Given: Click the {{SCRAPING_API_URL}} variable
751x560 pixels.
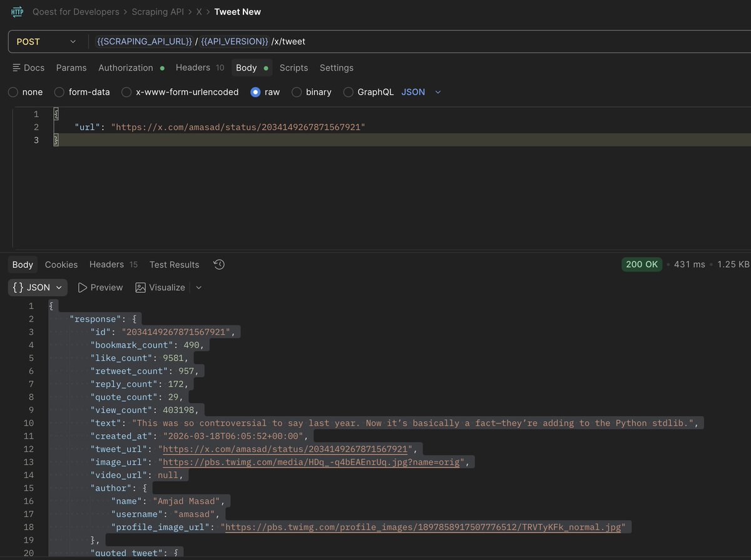Looking at the screenshot, I should (144, 42).
